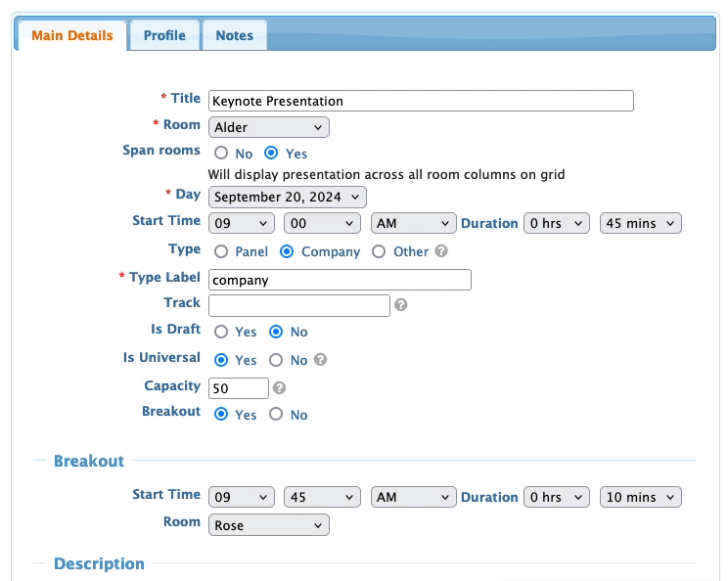Expand the Day dropdown September 20, 2024
This screenshot has height=581, width=728.
pyautogui.click(x=288, y=197)
